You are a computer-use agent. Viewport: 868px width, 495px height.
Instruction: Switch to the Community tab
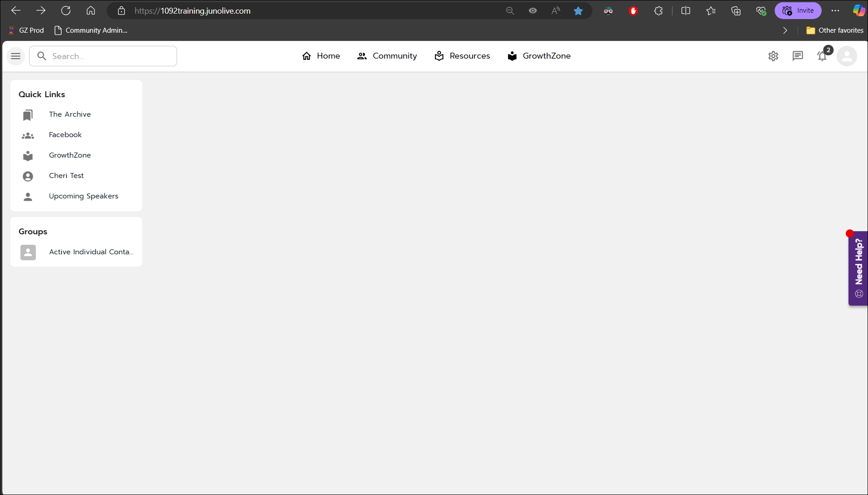point(387,56)
